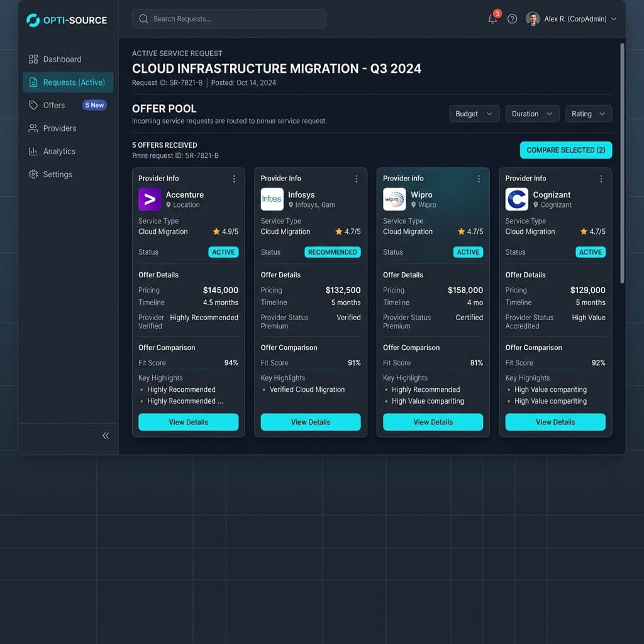This screenshot has height=644, width=644.
Task: Open Infosys card three-dot menu
Action: coord(357,179)
